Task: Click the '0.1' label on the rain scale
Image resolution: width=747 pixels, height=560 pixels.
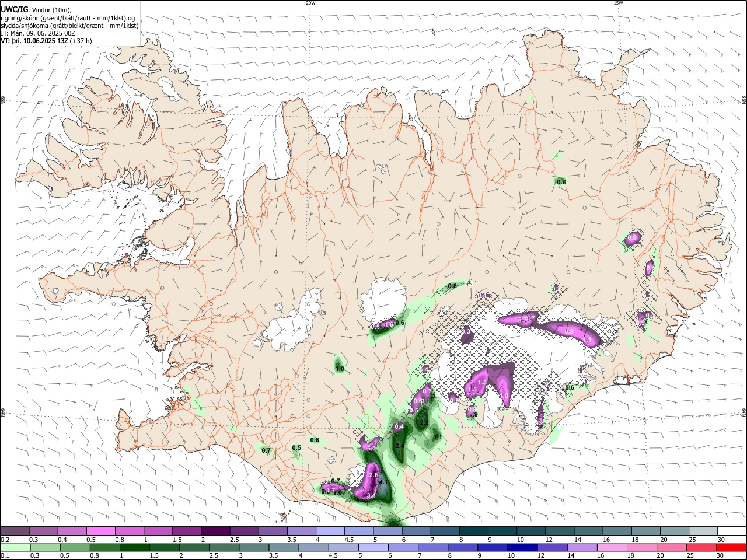Action: point(5,556)
